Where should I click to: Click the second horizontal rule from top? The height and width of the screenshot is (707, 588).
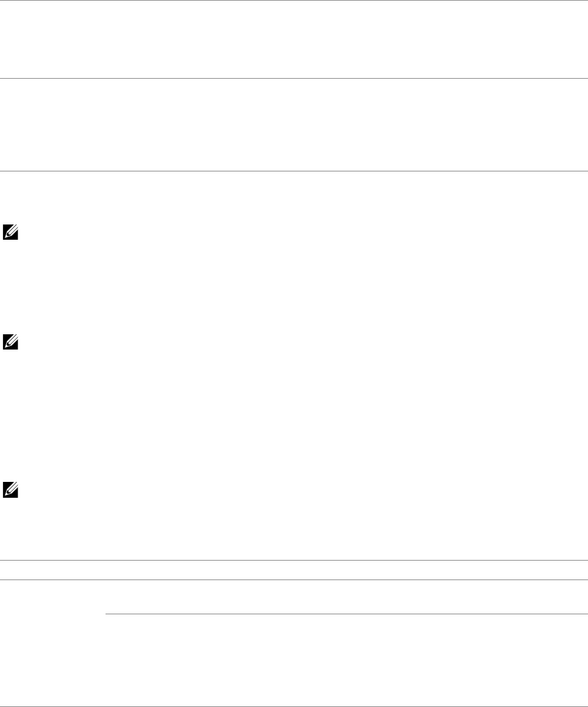294,78
